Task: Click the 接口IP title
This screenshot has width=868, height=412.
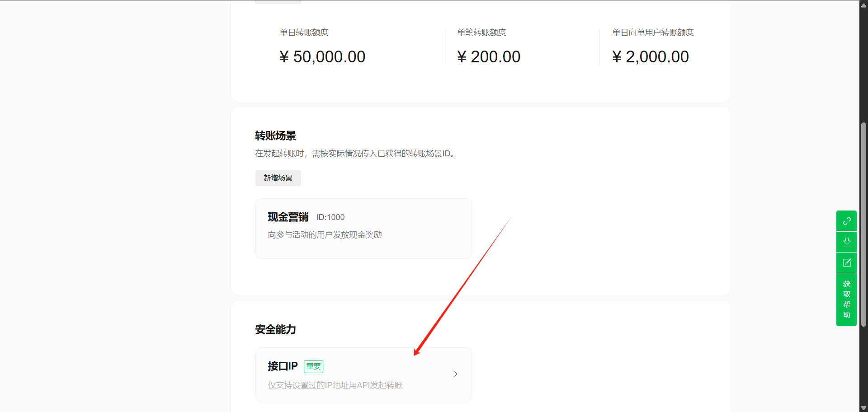Action: click(x=283, y=366)
